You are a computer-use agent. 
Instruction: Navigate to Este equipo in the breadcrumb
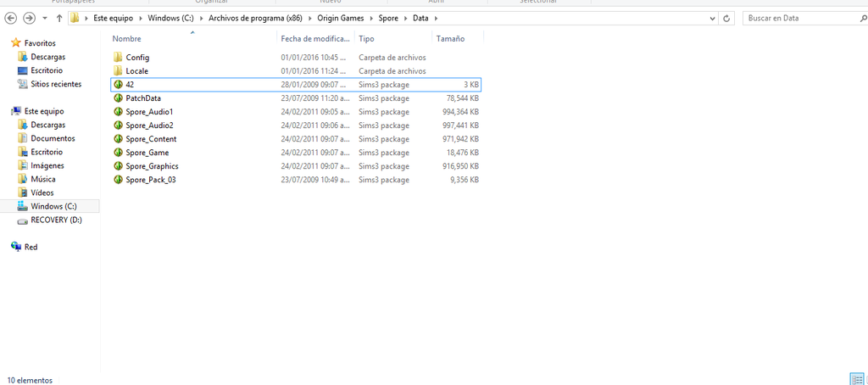pos(114,19)
